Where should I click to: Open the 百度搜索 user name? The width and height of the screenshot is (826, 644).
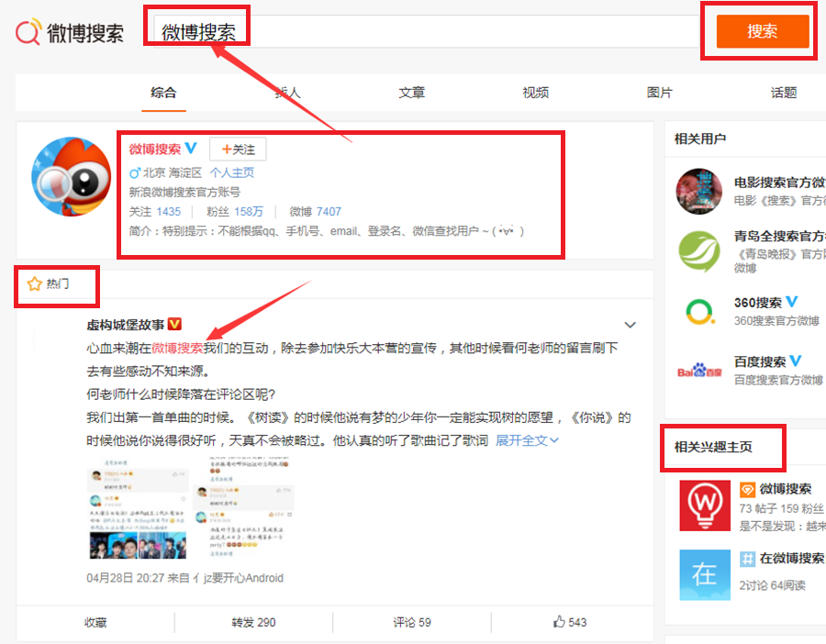[760, 361]
